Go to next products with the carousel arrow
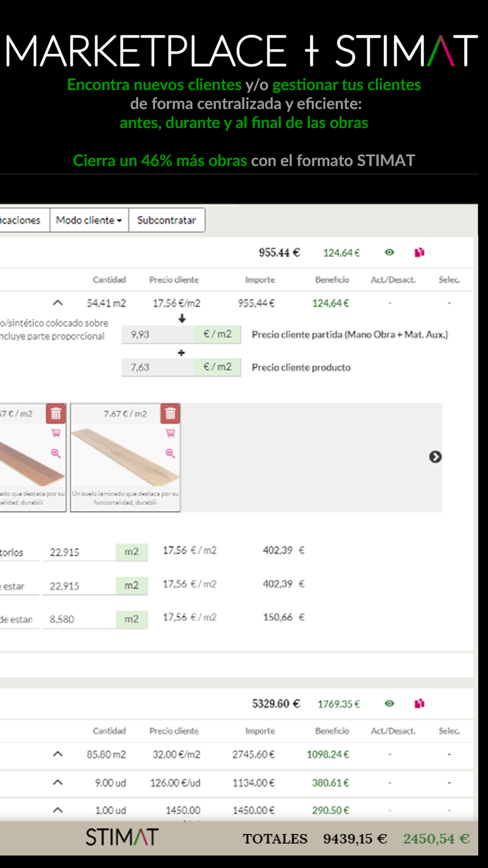488x868 pixels. (x=435, y=457)
